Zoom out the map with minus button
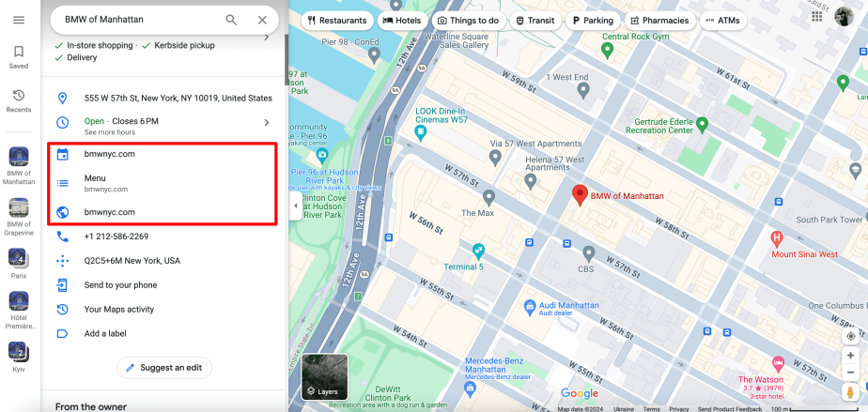Image resolution: width=868 pixels, height=412 pixels. [x=850, y=373]
